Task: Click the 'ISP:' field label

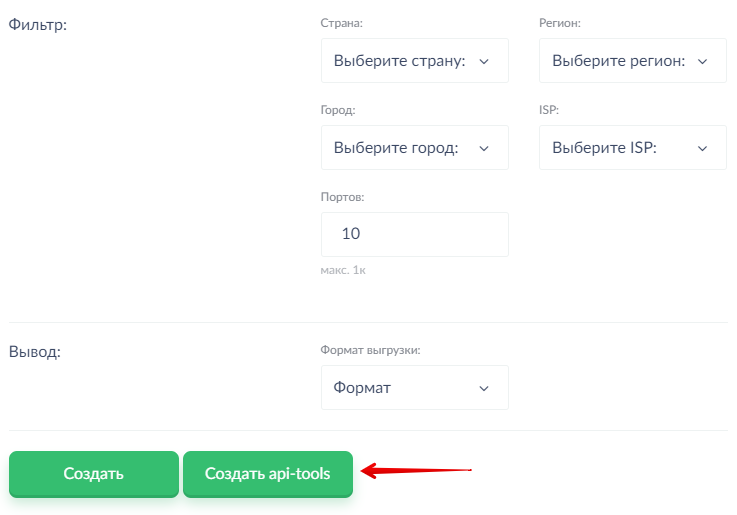Action: pos(549,110)
